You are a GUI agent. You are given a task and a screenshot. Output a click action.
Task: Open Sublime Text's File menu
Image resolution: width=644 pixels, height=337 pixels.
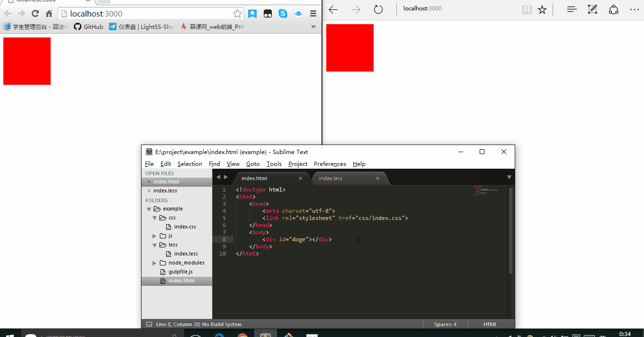149,164
